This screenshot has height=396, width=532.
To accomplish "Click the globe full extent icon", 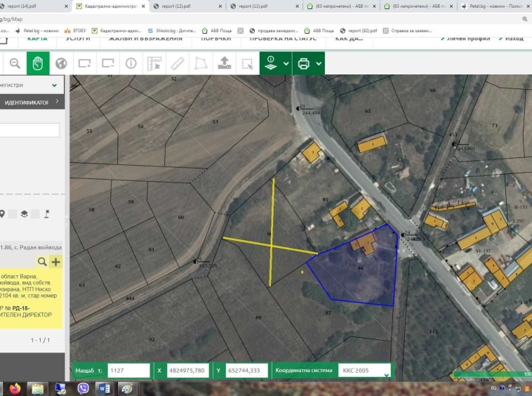I will coord(61,63).
